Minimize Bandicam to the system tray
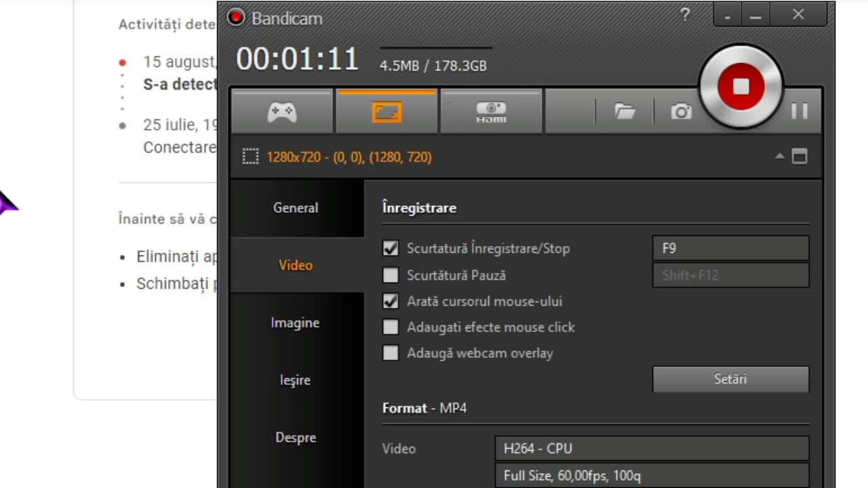Screen dimensions: 868x488 727,15
